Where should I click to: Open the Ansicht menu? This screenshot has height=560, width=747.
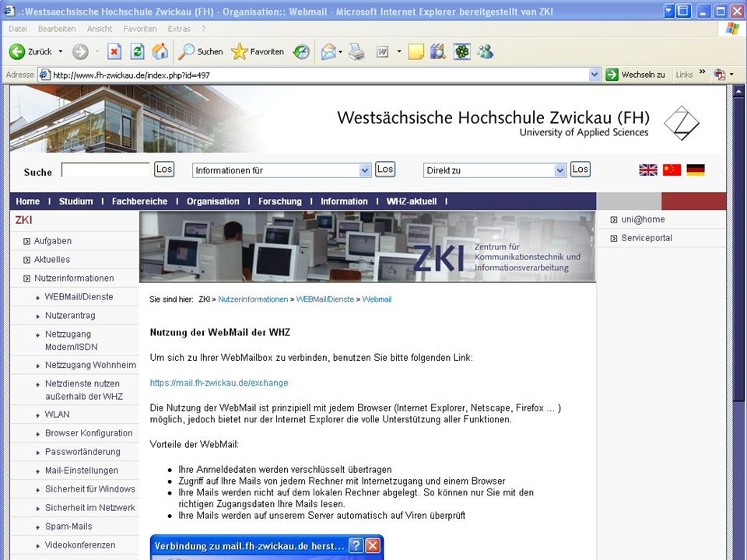[100, 29]
